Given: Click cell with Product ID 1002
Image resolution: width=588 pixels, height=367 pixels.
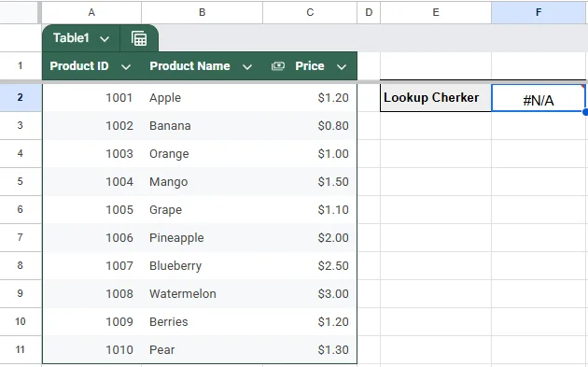Looking at the screenshot, I should coord(91,126).
